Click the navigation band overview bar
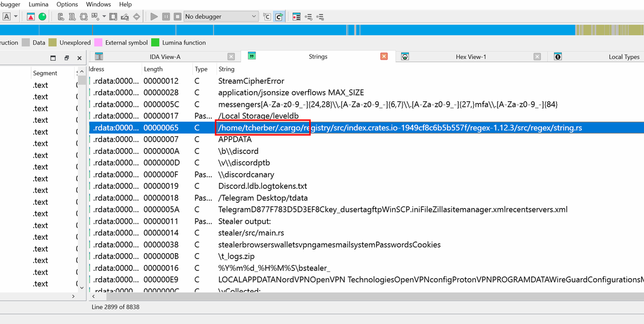The image size is (644, 324). click(322, 30)
